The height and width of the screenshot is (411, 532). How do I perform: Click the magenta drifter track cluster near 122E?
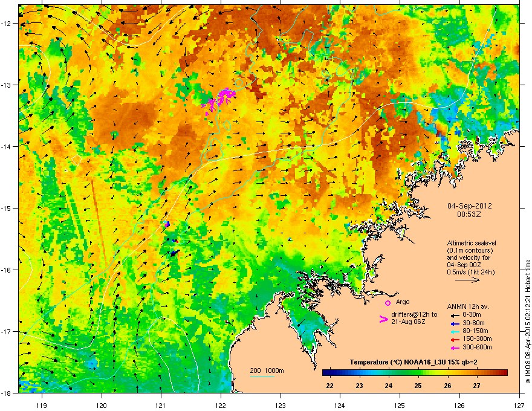219,100
